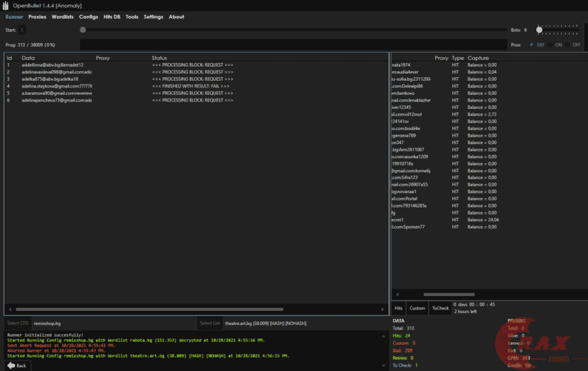Click the Back arrow icon
588x371 pixels.
point(10,365)
